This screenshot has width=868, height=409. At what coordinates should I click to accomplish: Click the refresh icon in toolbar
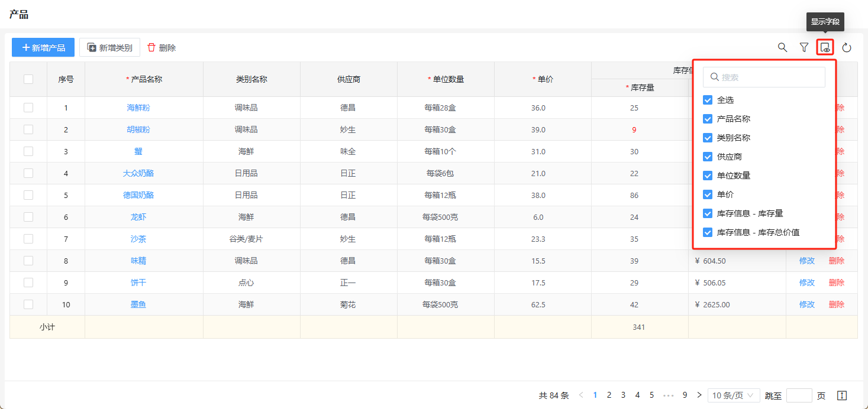[x=846, y=47]
